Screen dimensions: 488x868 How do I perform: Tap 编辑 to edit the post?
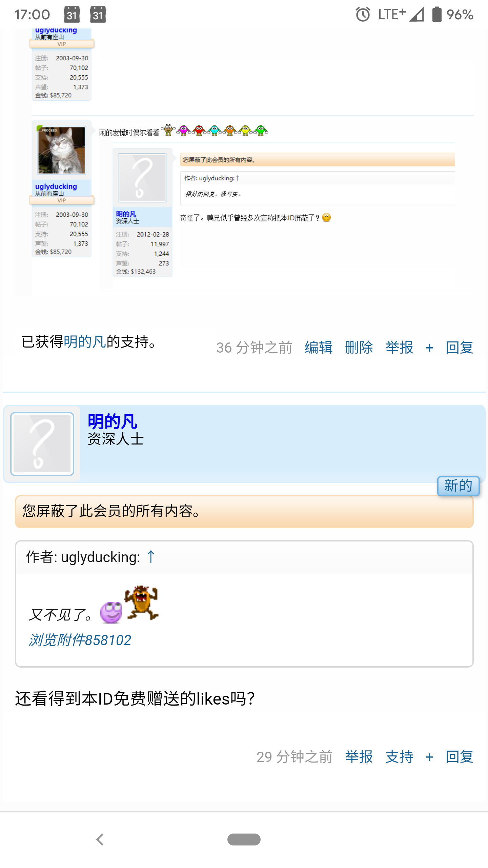[319, 348]
